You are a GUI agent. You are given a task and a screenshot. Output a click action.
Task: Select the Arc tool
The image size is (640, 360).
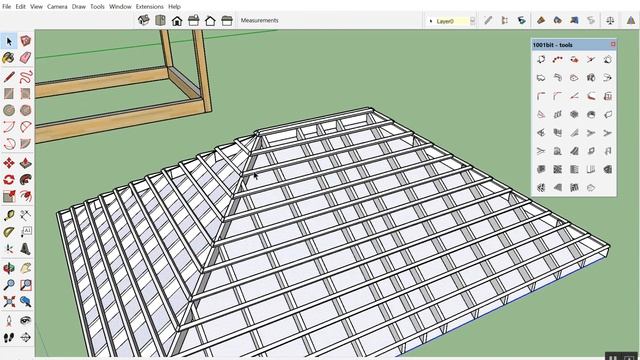(x=9, y=127)
